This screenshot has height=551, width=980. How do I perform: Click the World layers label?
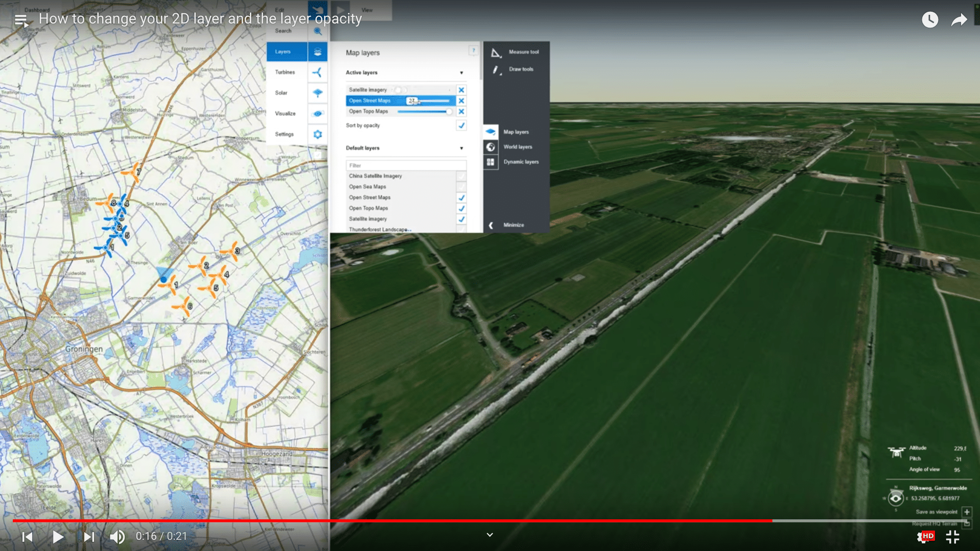tap(518, 147)
